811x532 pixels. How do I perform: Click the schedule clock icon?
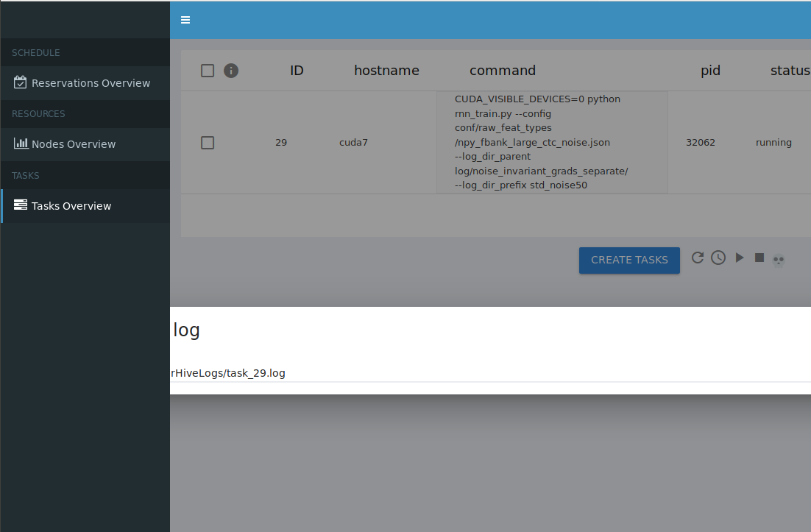tap(718, 258)
